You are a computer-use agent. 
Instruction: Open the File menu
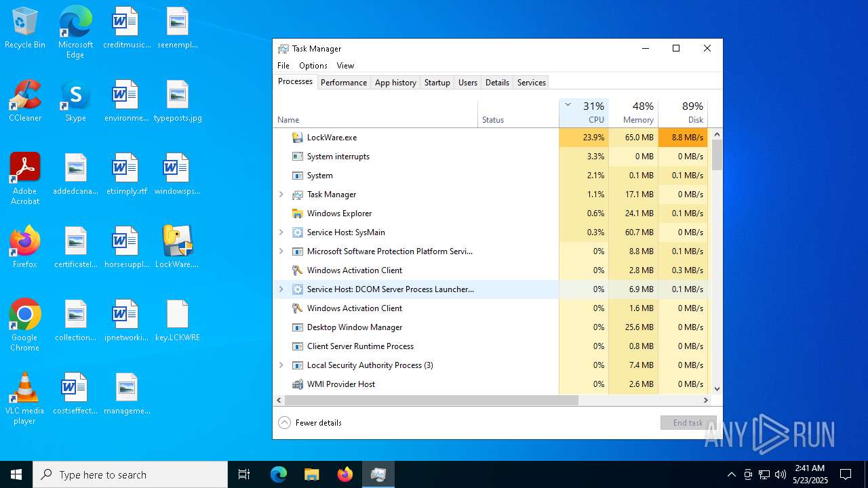(x=283, y=66)
